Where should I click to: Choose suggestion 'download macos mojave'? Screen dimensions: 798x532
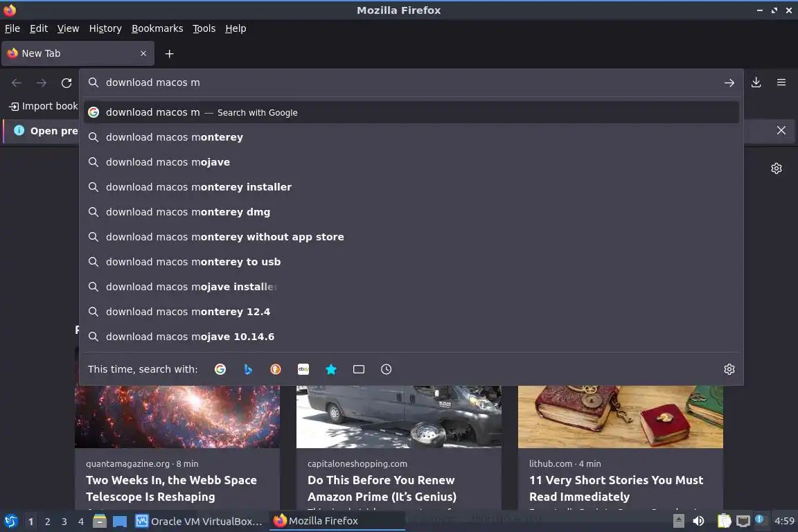pyautogui.click(x=411, y=162)
